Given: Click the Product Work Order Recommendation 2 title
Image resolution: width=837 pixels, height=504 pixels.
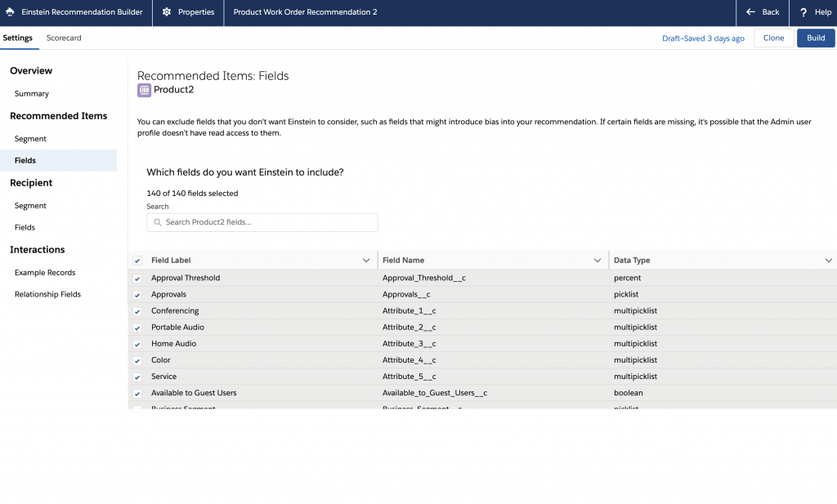Looking at the screenshot, I should point(305,11).
